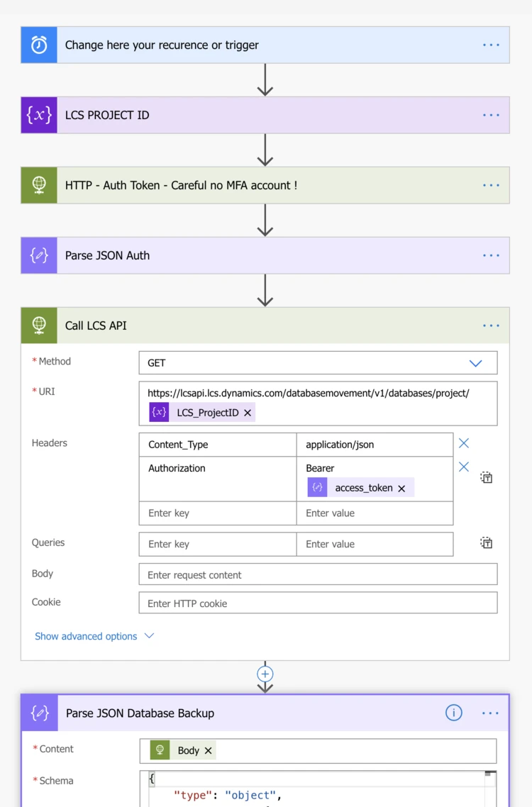The height and width of the screenshot is (807, 532).
Task: Expand Show advanced options
Action: (x=94, y=636)
